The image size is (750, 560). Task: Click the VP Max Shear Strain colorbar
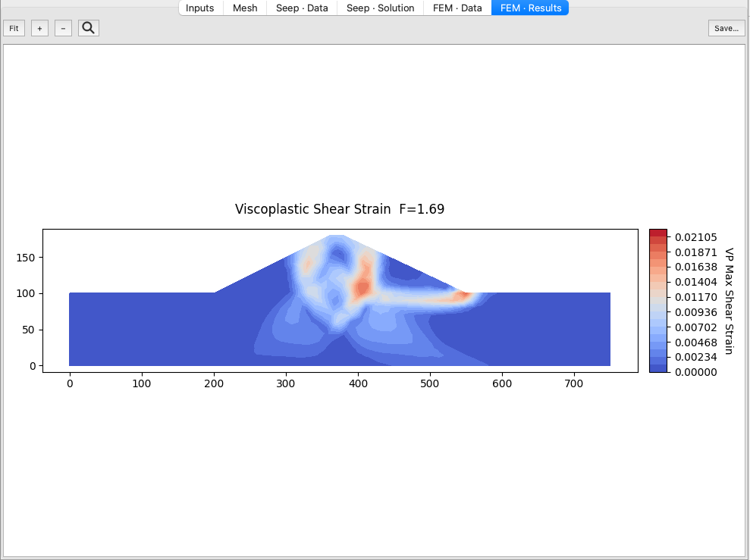[x=658, y=301]
